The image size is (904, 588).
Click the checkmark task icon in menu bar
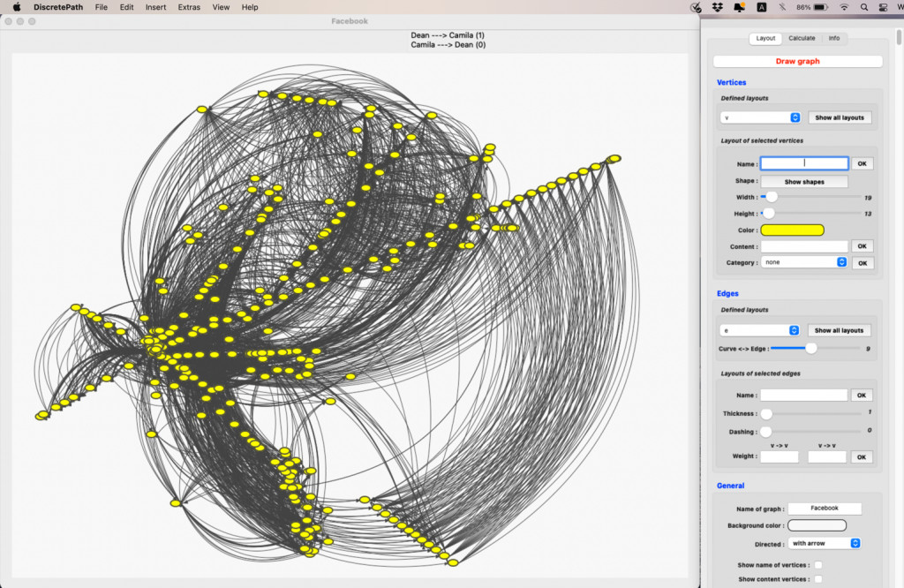[696, 7]
